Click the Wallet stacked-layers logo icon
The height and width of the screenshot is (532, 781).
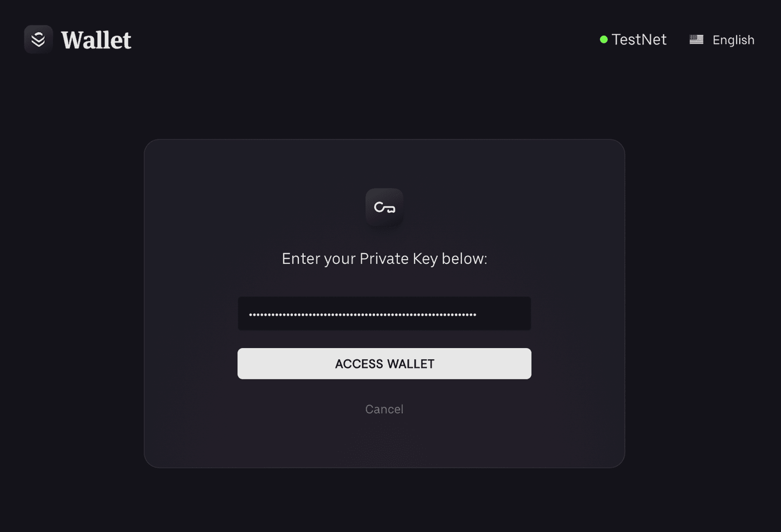coord(38,40)
